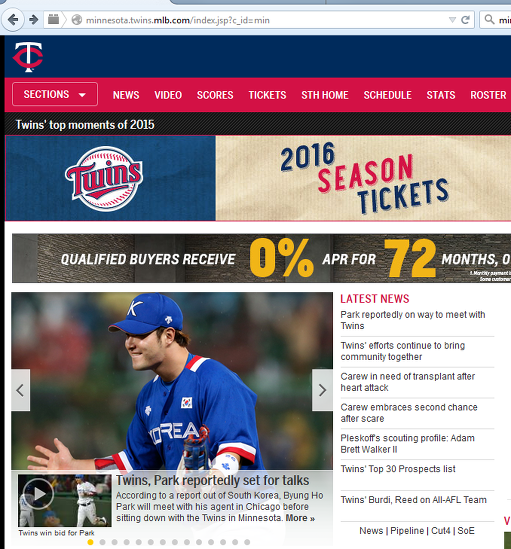Viewport: 511px width, 549px height.
Task: Click the SoE footer link
Action: point(466,531)
